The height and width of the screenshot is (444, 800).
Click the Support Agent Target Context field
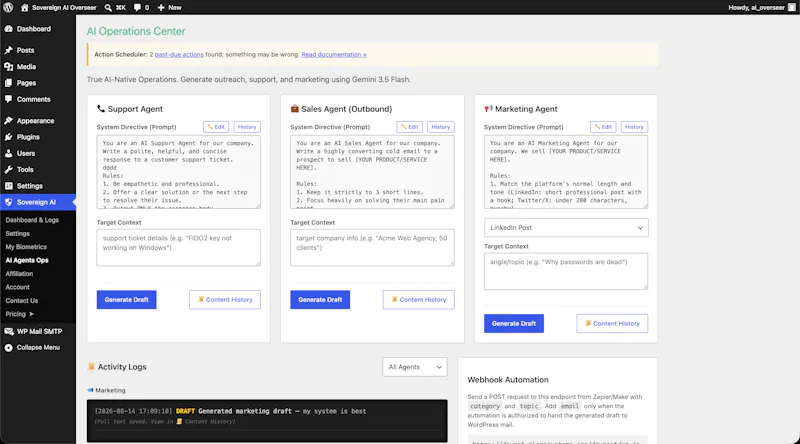pos(179,248)
